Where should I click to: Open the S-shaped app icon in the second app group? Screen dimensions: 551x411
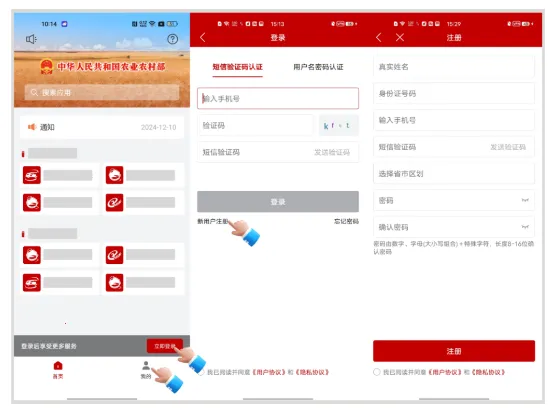coord(32,282)
